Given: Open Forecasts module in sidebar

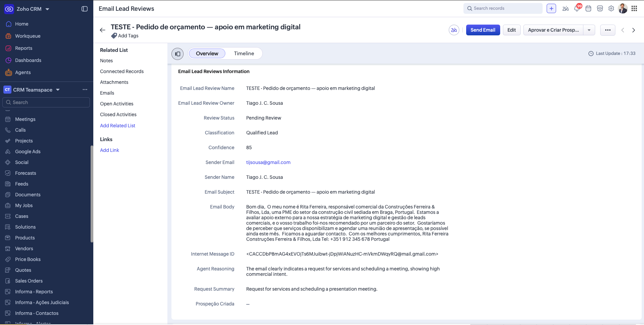Looking at the screenshot, I should click(x=26, y=173).
